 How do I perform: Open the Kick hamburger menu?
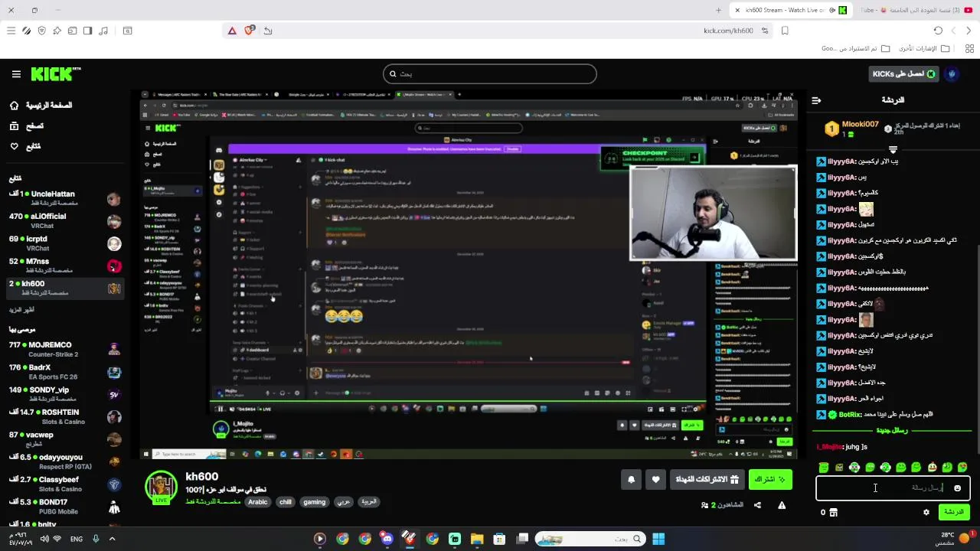16,74
